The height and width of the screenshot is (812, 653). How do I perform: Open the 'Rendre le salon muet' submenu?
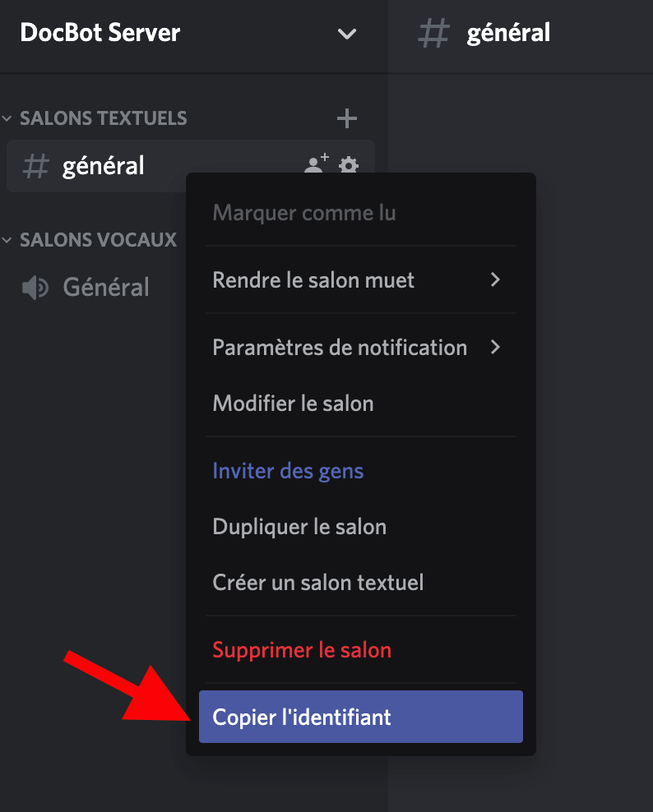coord(356,280)
